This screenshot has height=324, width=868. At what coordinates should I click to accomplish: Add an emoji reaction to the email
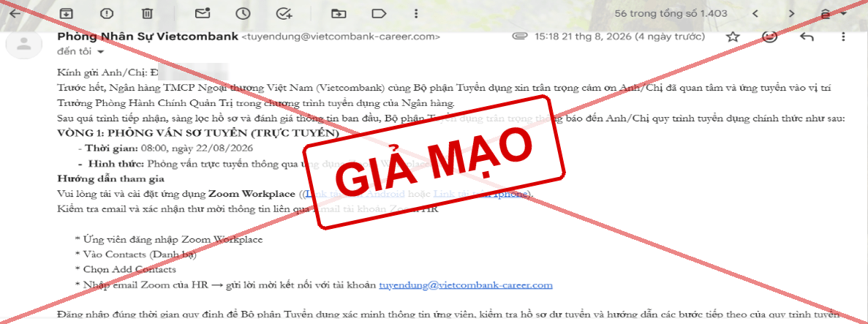[770, 37]
